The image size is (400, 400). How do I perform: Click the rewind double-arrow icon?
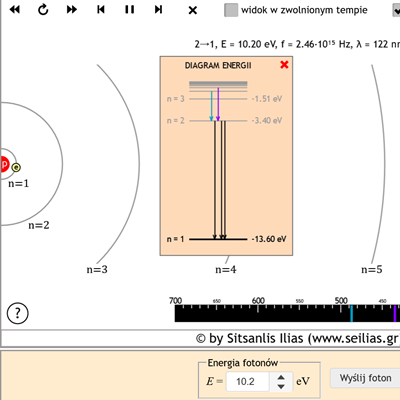(15, 10)
